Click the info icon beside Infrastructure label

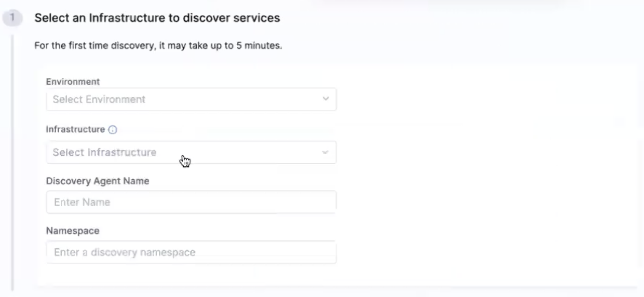113,130
